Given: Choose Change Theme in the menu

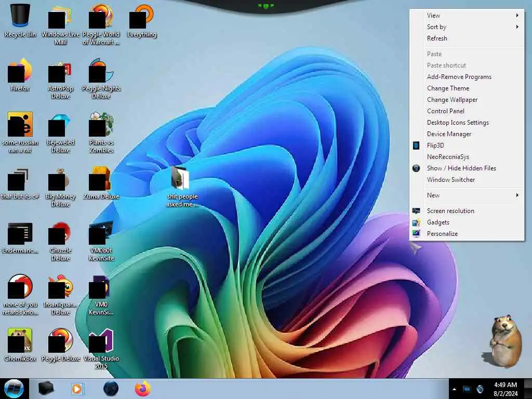Looking at the screenshot, I should point(467,88).
